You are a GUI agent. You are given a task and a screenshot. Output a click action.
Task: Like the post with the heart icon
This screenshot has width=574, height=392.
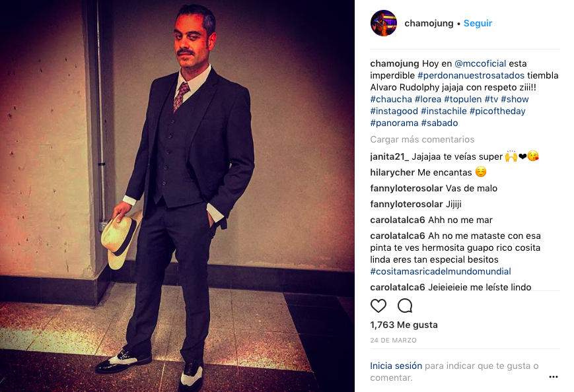[378, 306]
